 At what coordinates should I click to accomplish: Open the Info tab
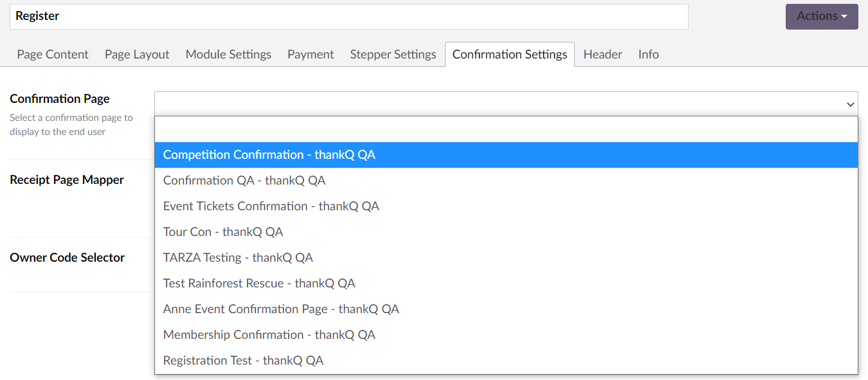pyautogui.click(x=648, y=55)
